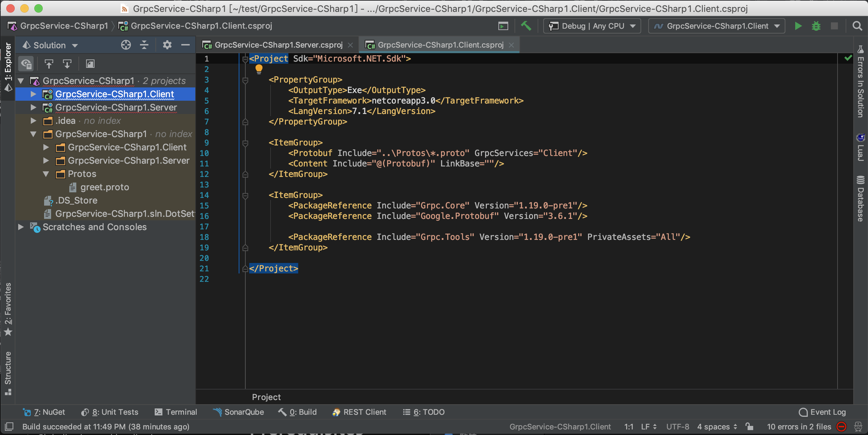Click the Run in terminal toolbar icon
Screen dimensions: 868x435
[x=503, y=26]
